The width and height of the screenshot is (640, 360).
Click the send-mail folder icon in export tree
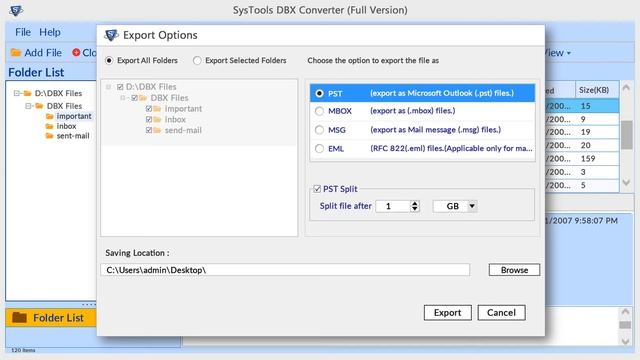(157, 130)
